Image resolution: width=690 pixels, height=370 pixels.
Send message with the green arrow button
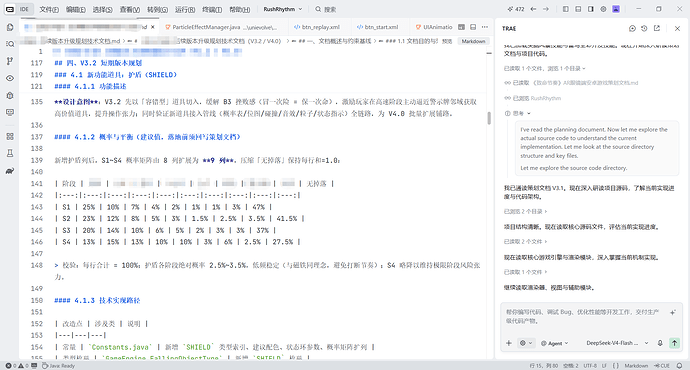[x=674, y=343]
